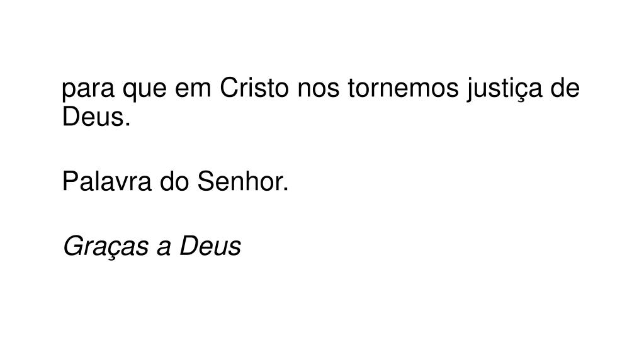
Task: Click the word "nos" before tornemos
Action: pyautogui.click(x=319, y=89)
